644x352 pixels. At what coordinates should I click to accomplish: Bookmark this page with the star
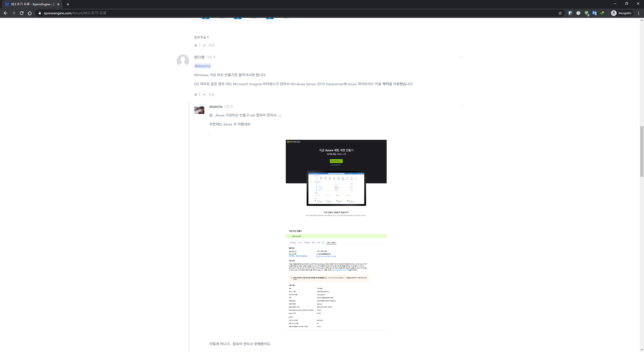pos(560,13)
